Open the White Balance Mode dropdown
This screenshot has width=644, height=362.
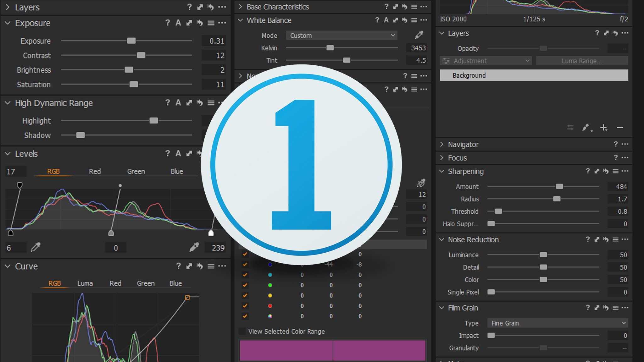[x=341, y=36]
